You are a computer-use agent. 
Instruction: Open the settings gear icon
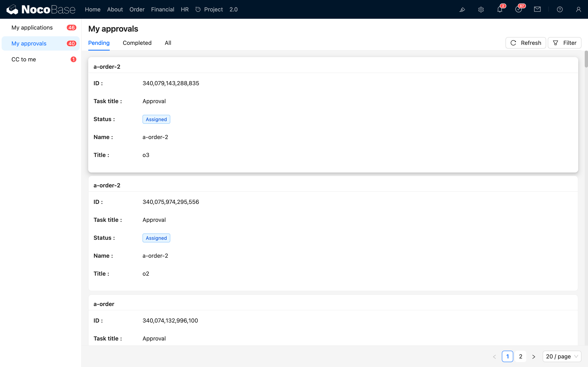click(x=481, y=9)
